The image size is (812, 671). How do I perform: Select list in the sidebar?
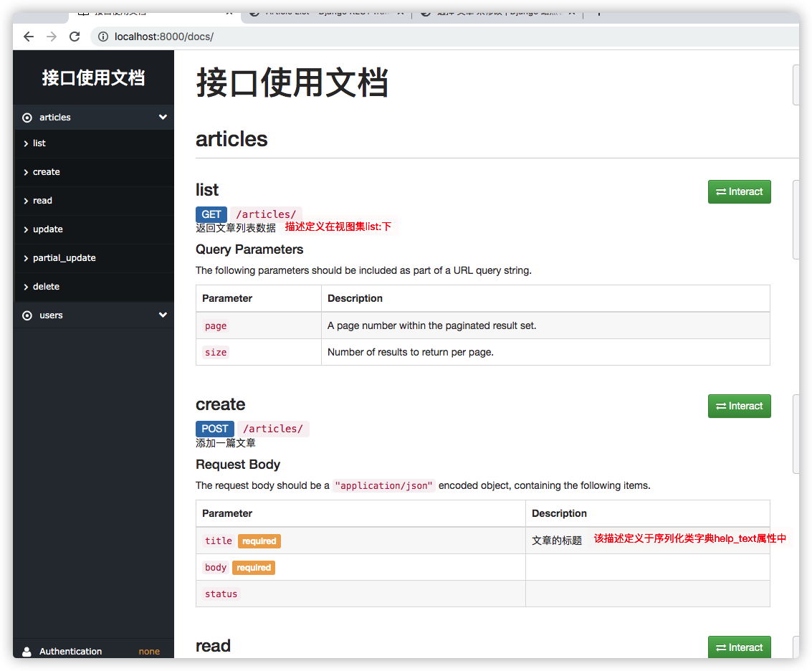[x=39, y=143]
